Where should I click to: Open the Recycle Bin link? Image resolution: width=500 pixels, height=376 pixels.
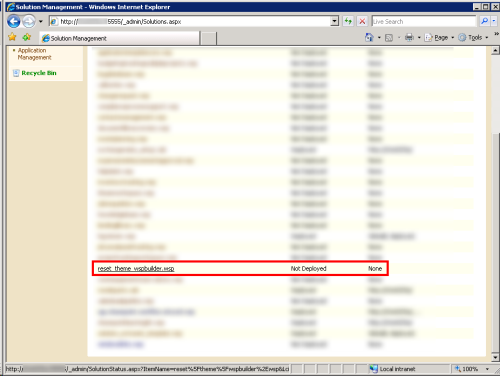tap(39, 73)
